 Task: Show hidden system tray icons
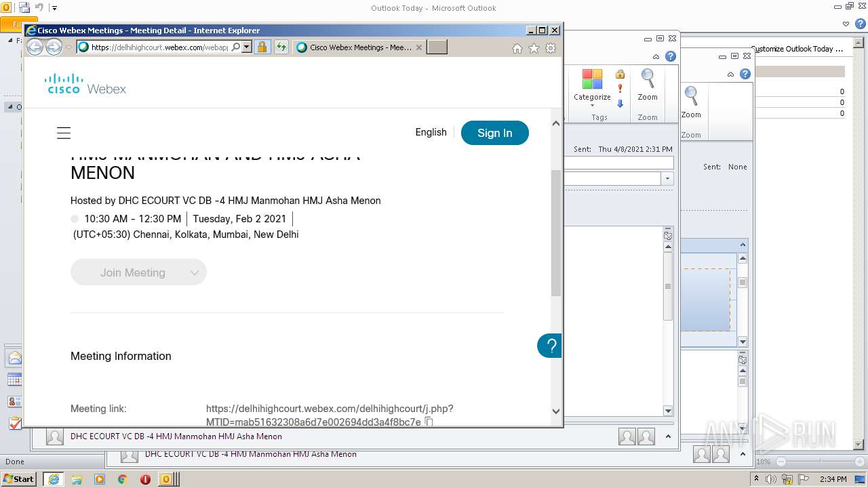tap(756, 479)
